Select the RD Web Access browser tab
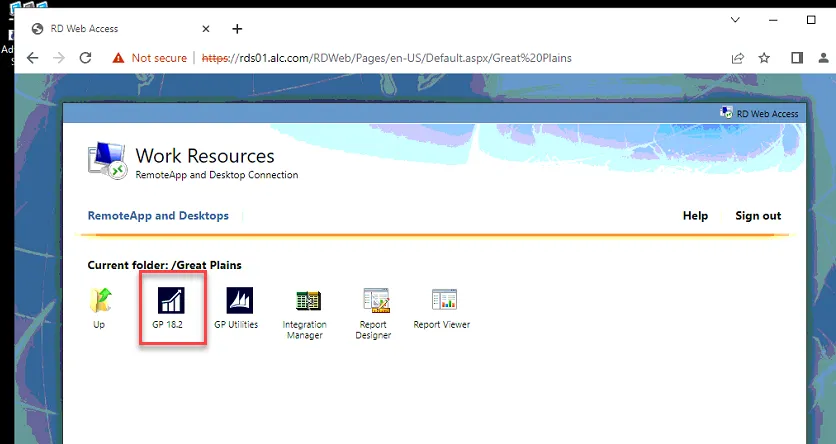This screenshot has height=444, width=836. [x=120, y=29]
